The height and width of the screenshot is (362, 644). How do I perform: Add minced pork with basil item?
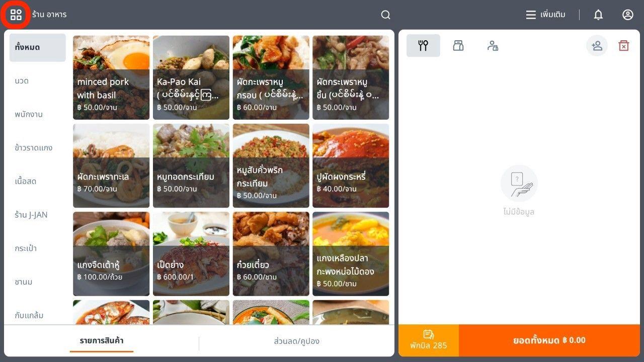[x=111, y=77]
